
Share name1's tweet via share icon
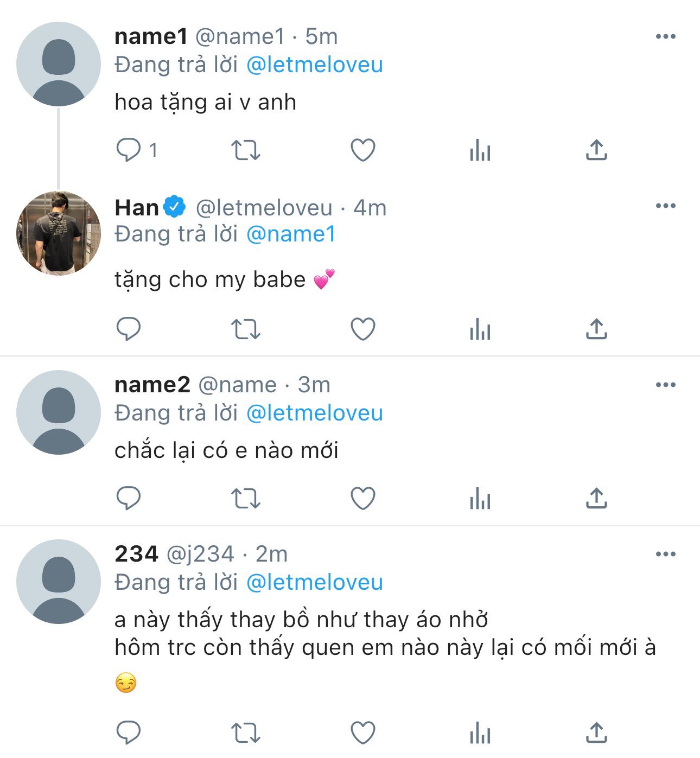(x=596, y=150)
